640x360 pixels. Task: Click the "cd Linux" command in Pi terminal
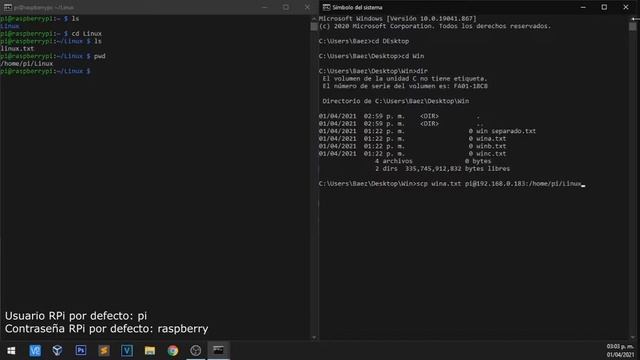87,33
